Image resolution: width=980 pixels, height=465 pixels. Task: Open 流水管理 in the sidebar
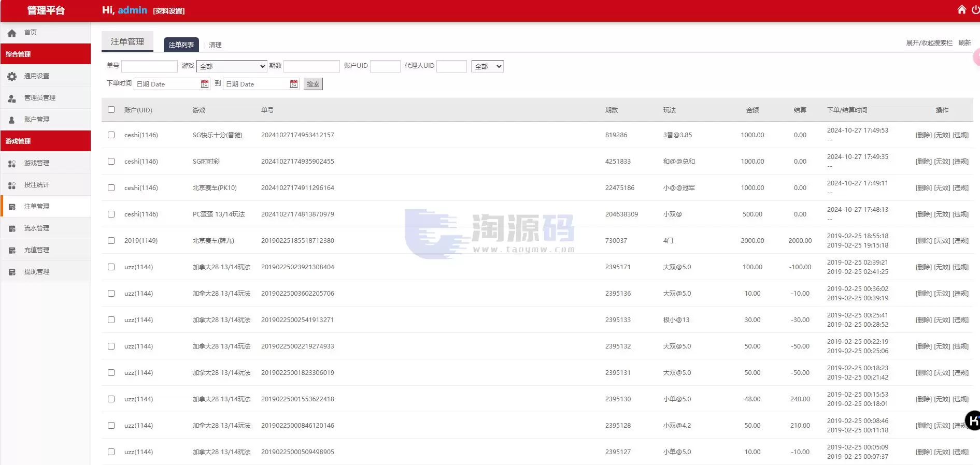click(46, 228)
